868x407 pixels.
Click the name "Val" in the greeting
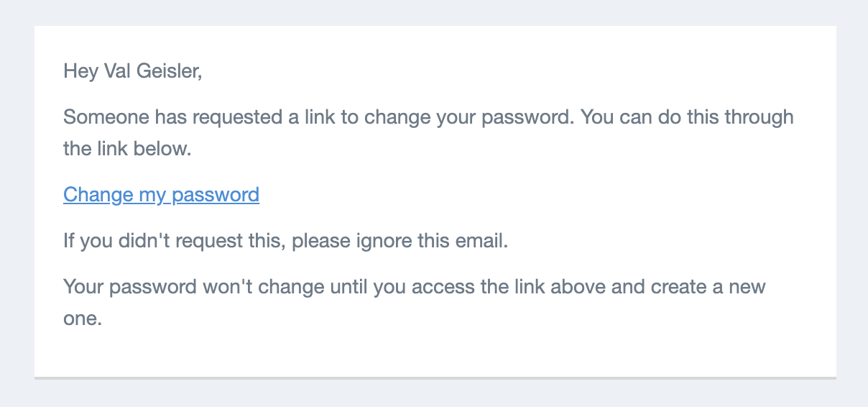120,72
